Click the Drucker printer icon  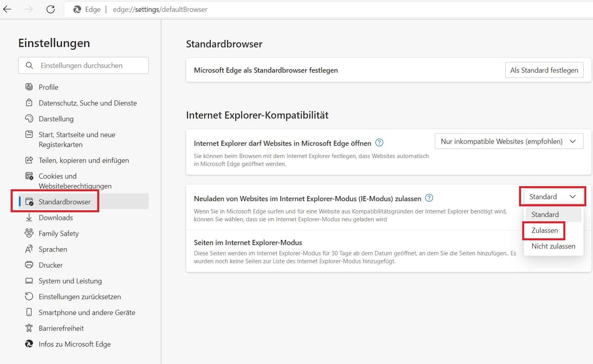pyautogui.click(x=29, y=265)
